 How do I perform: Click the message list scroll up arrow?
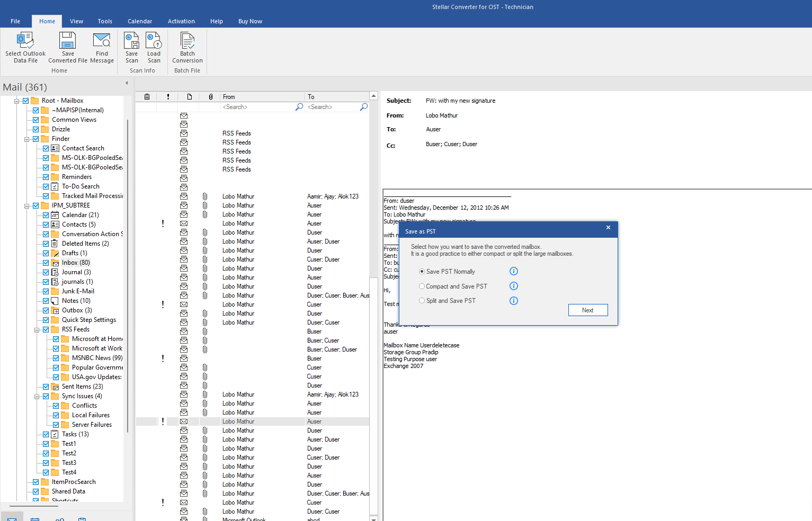[373, 96]
